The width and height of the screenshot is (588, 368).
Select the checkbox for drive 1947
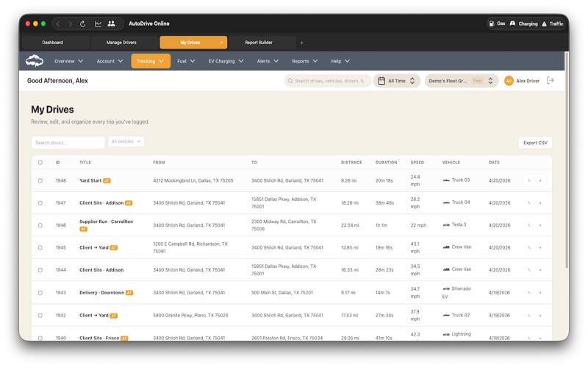40,203
